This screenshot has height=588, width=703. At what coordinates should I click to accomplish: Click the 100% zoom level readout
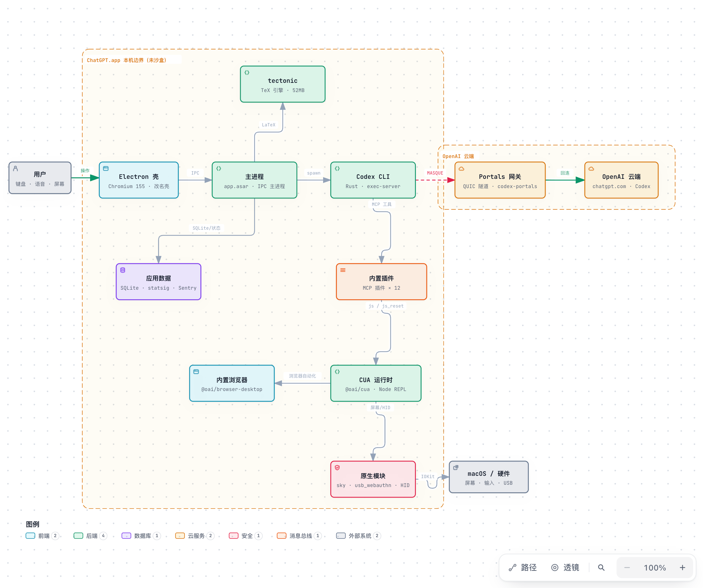[654, 568]
